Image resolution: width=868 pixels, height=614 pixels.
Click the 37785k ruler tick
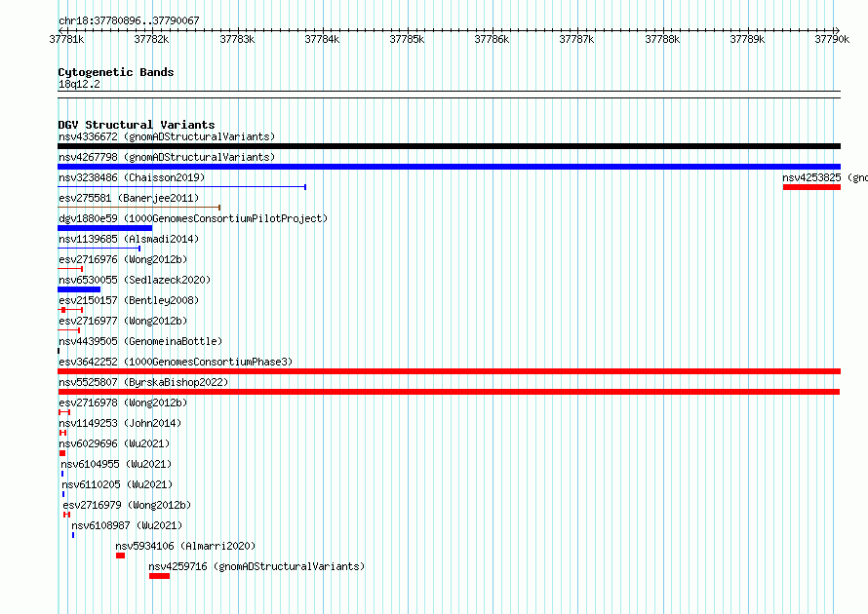(407, 39)
